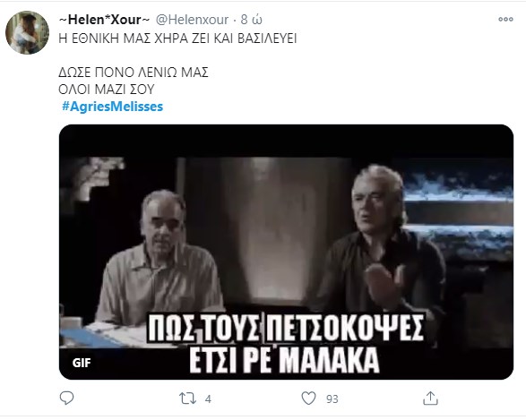Open the @Helenxour handle link
The image size is (526, 420).
193,20
